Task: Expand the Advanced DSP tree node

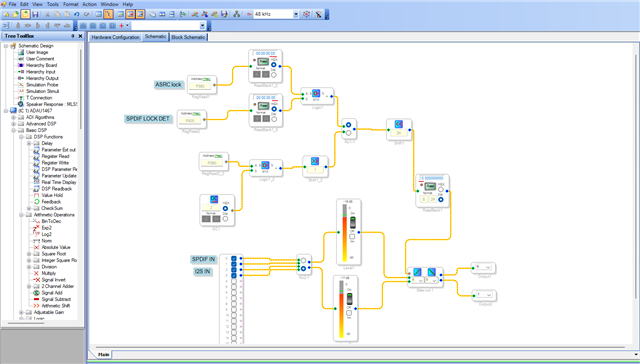Action: point(13,124)
